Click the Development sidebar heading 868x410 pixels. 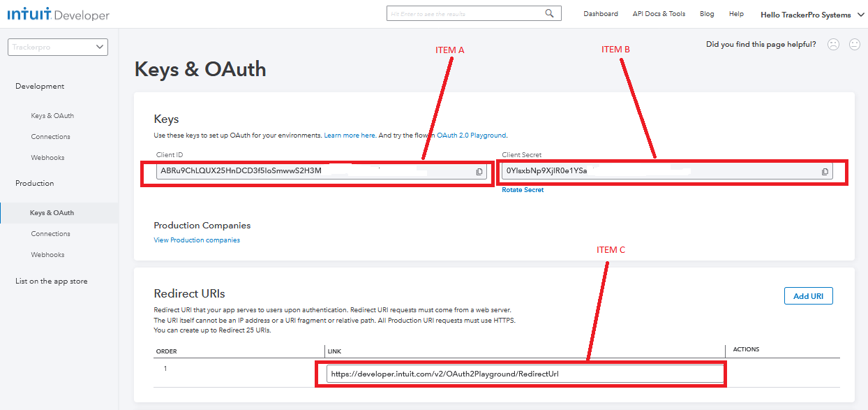[x=40, y=87]
